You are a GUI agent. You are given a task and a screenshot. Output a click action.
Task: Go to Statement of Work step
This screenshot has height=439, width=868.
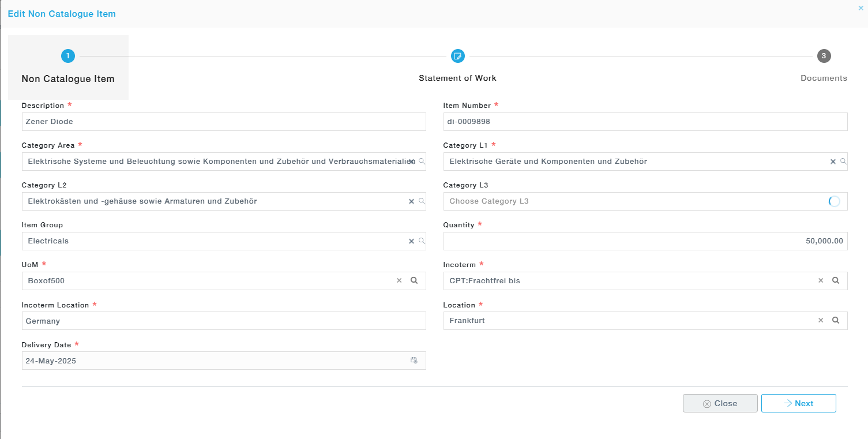point(457,57)
